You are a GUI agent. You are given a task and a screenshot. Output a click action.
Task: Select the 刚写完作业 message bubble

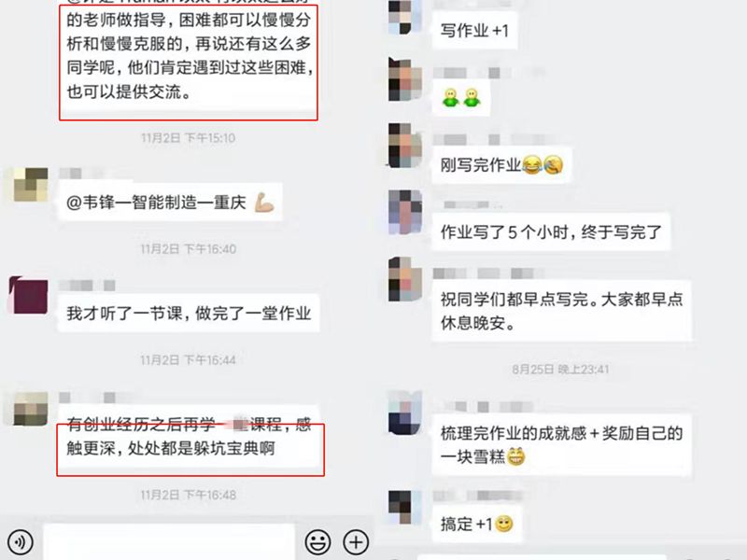[501, 165]
